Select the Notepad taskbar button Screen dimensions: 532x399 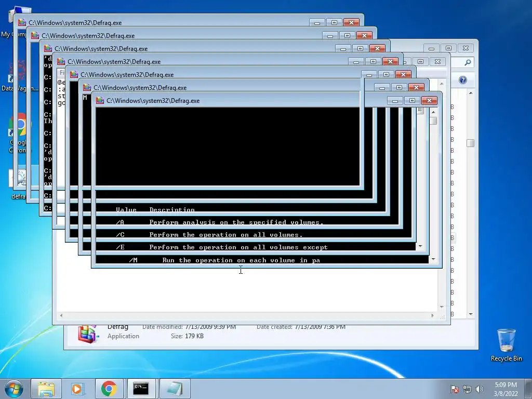coord(175,389)
